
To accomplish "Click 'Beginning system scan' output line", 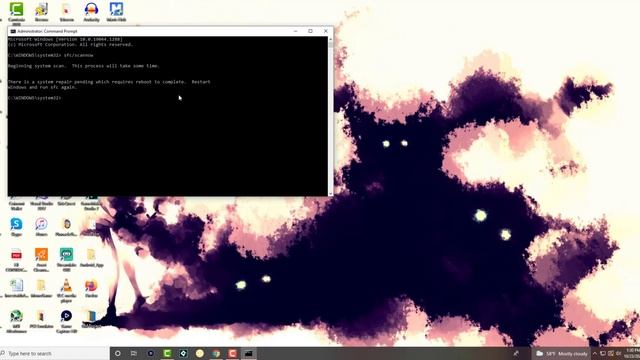I will [x=84, y=66].
